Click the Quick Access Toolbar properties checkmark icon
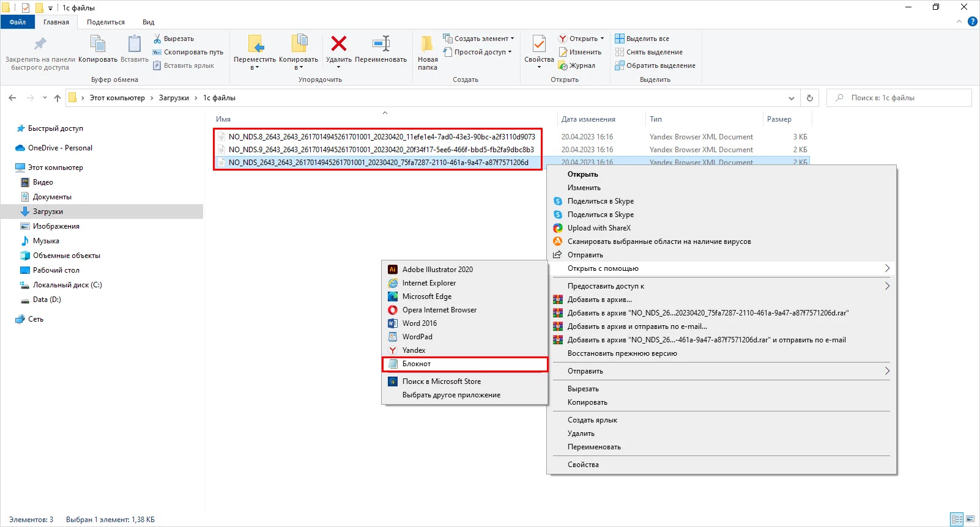 [x=25, y=8]
